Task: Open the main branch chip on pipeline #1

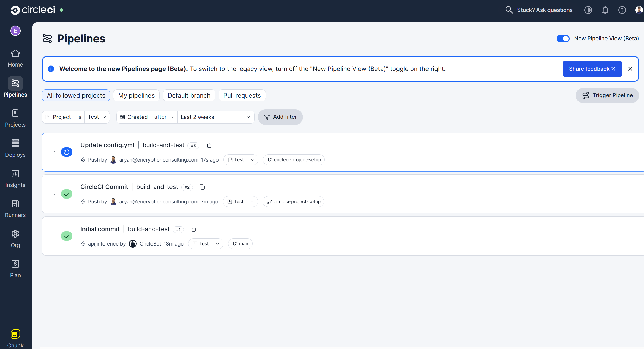Action: 240,244
